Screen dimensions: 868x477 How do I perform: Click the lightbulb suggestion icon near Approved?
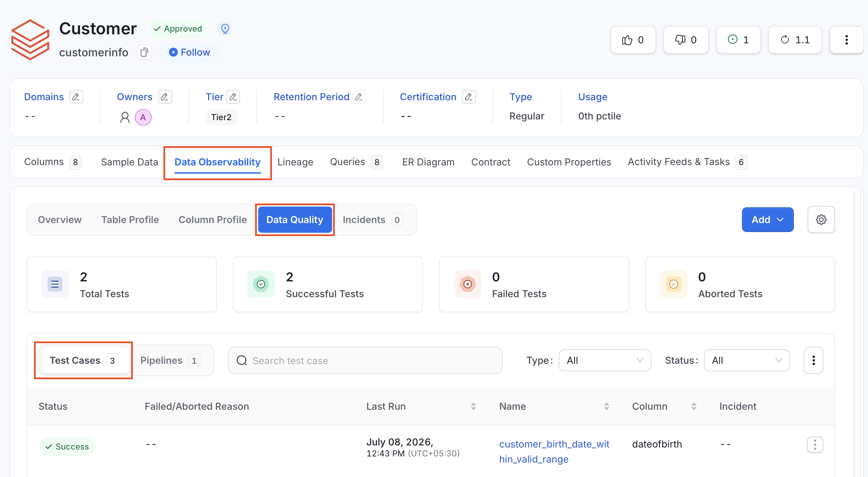pos(225,28)
